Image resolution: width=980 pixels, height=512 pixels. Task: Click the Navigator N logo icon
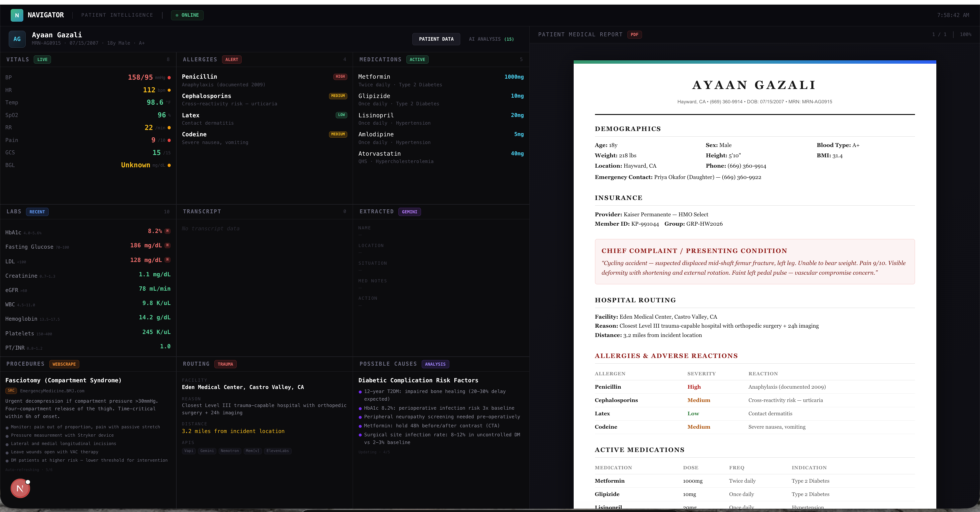pyautogui.click(x=17, y=15)
